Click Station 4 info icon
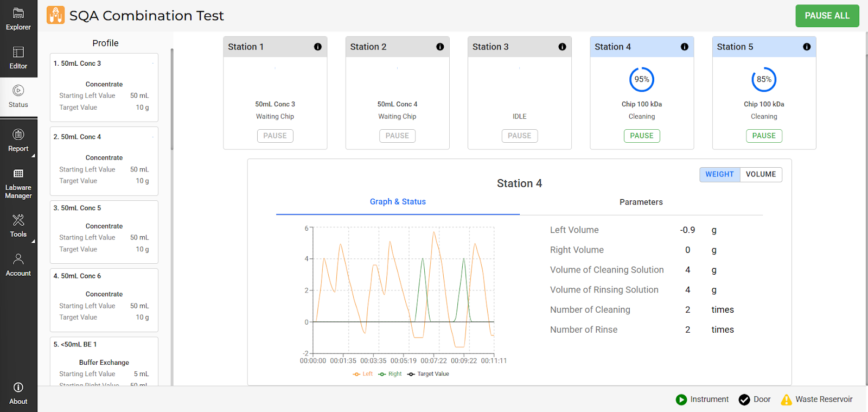Viewport: 868px width, 412px height. pyautogui.click(x=685, y=47)
